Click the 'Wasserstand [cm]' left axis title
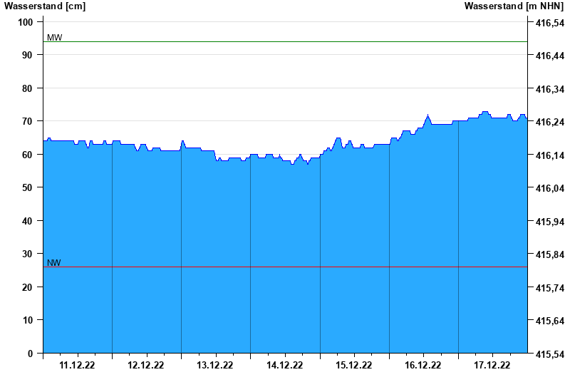 [x=44, y=6]
